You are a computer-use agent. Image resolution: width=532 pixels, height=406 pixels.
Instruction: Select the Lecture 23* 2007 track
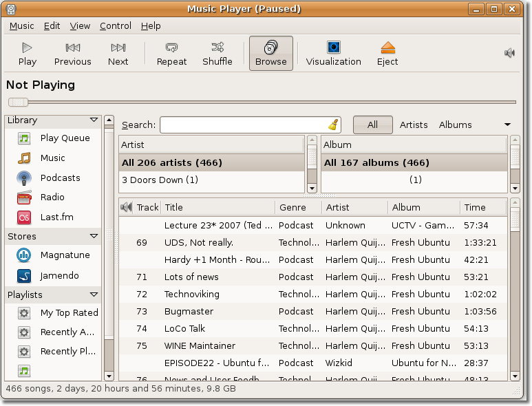313,225
